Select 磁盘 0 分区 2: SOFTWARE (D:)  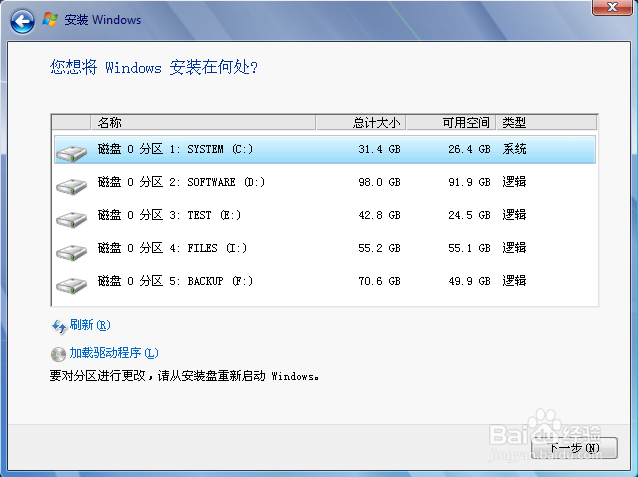click(x=325, y=182)
